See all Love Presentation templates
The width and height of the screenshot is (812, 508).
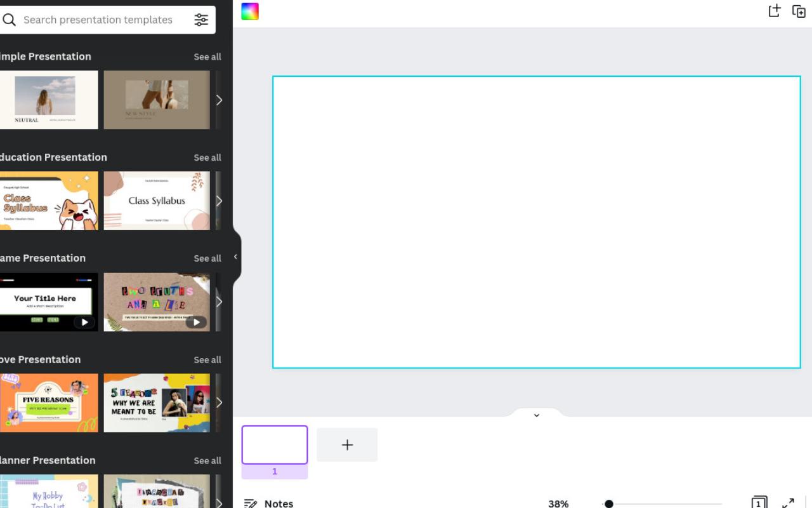(207, 359)
